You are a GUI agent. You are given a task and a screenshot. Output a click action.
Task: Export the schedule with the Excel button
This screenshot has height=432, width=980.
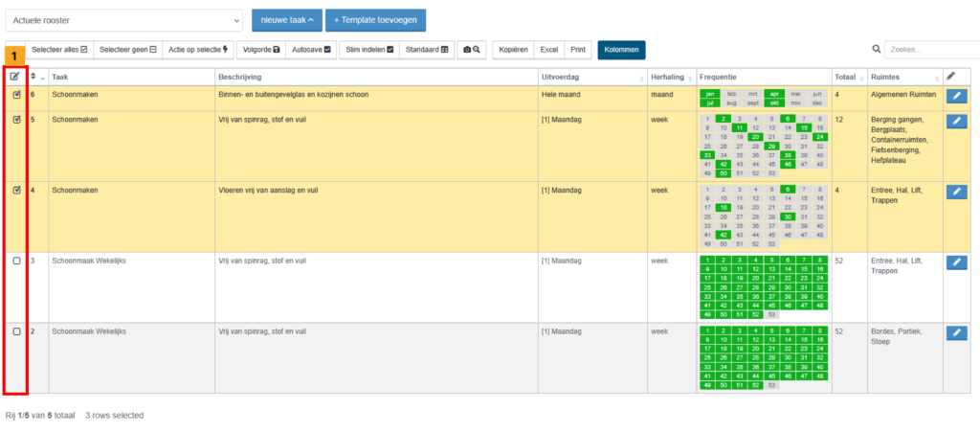pyautogui.click(x=548, y=49)
